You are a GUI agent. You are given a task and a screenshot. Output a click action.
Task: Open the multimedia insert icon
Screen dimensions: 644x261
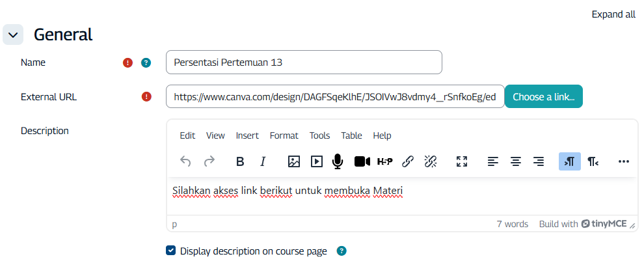[x=316, y=161]
